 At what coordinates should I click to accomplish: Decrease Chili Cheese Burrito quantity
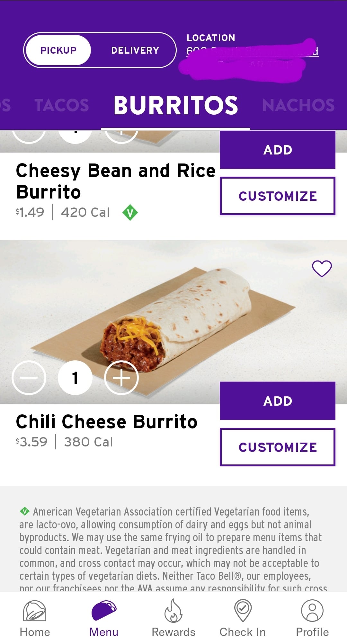click(x=29, y=378)
